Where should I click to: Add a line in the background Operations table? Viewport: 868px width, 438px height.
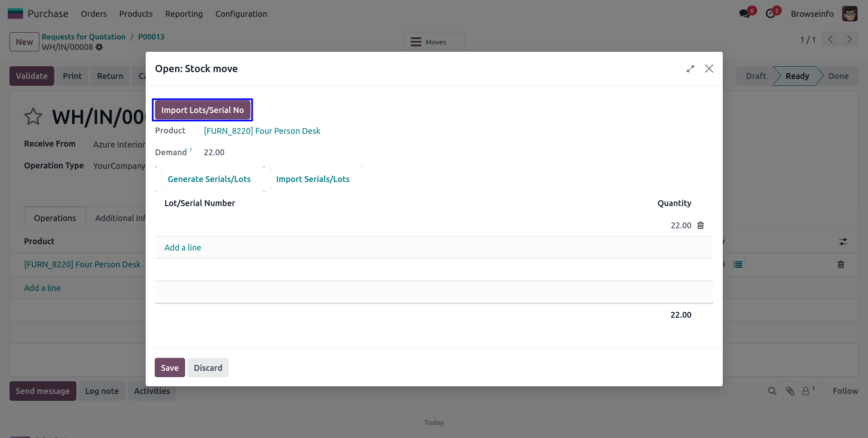(43, 288)
